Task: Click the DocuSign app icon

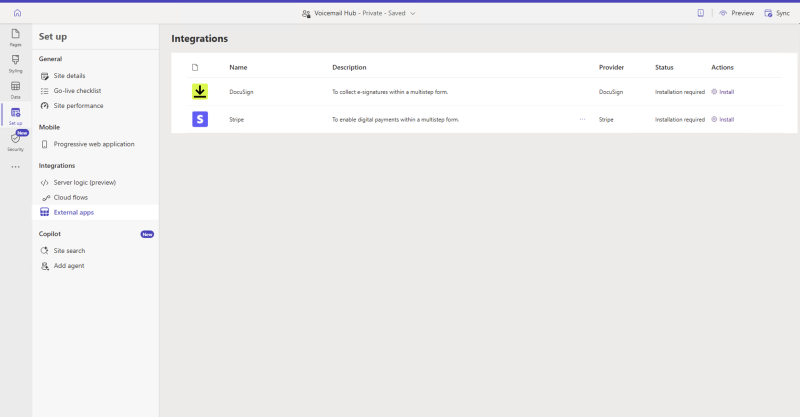Action: [200, 91]
